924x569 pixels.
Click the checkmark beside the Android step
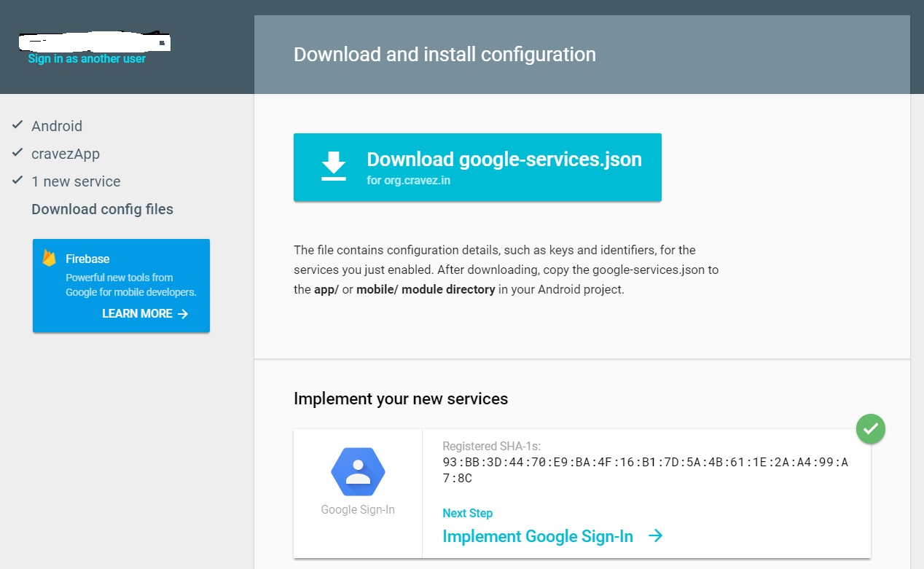click(x=17, y=125)
